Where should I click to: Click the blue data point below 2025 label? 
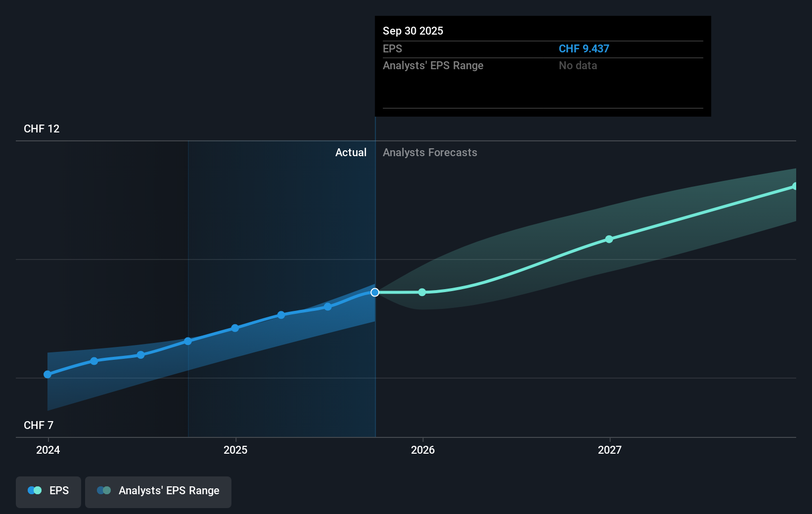point(234,328)
